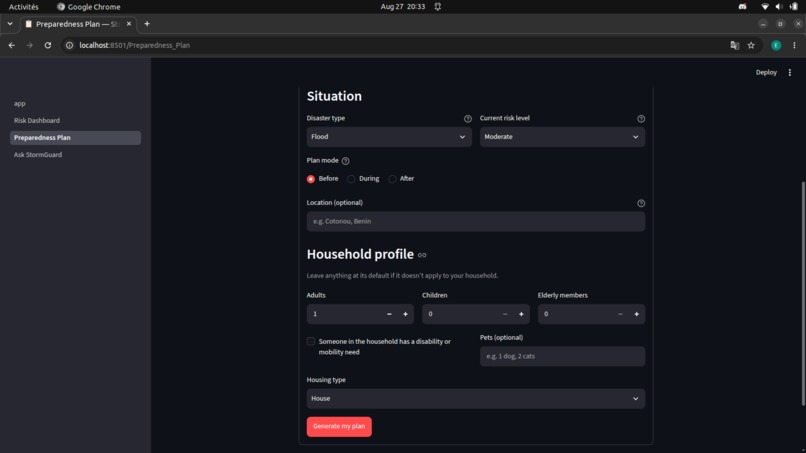Open the Activités overview
The width and height of the screenshot is (806, 453).
(x=24, y=7)
